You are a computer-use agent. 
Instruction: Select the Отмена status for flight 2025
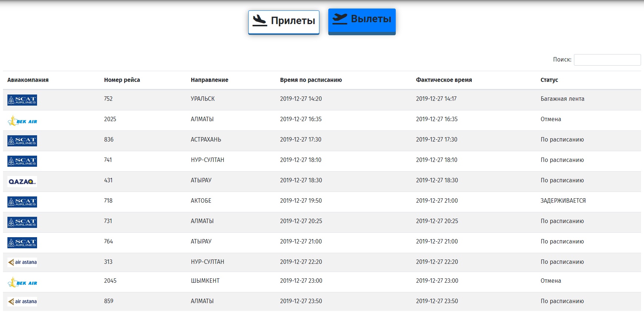(551, 119)
